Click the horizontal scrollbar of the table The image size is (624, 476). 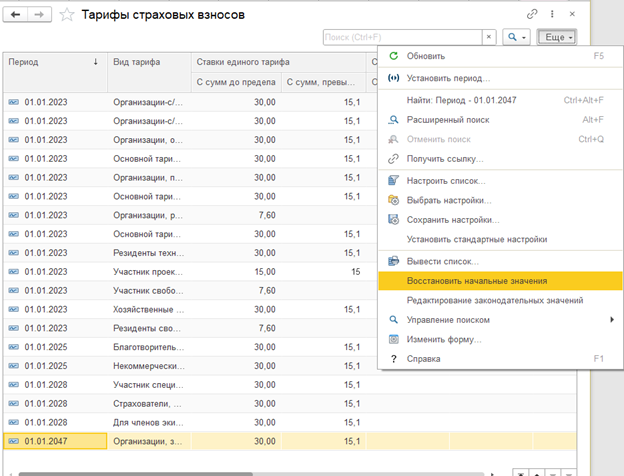pyautogui.click(x=250, y=472)
